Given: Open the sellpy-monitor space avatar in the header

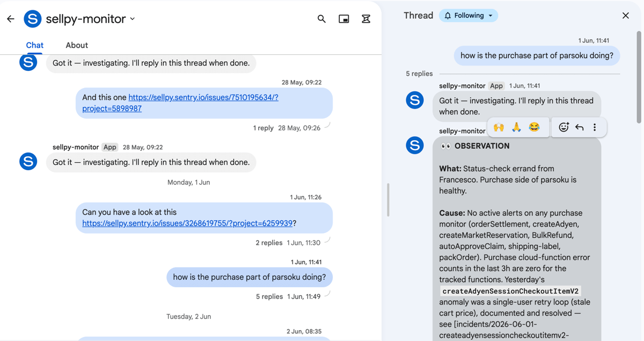Looking at the screenshot, I should 33,19.
